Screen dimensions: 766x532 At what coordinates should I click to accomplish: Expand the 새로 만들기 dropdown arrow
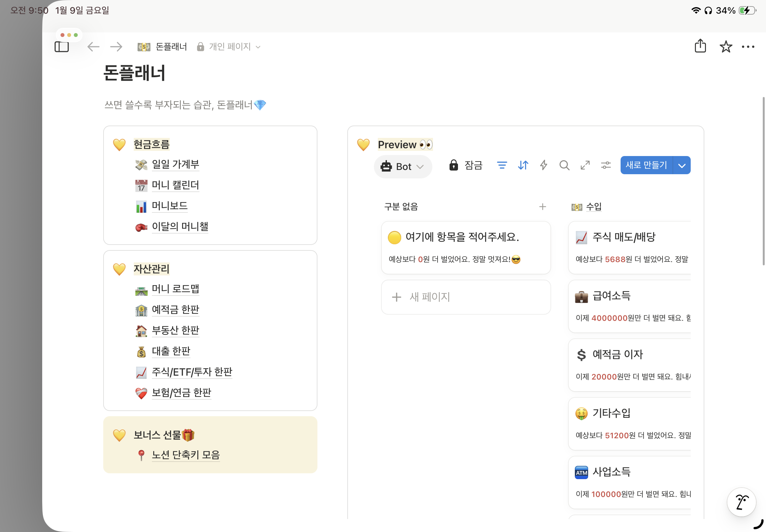coord(682,165)
